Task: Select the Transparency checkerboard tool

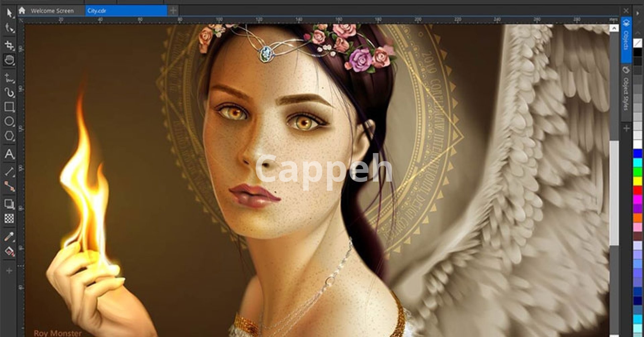Action: coord(9,219)
